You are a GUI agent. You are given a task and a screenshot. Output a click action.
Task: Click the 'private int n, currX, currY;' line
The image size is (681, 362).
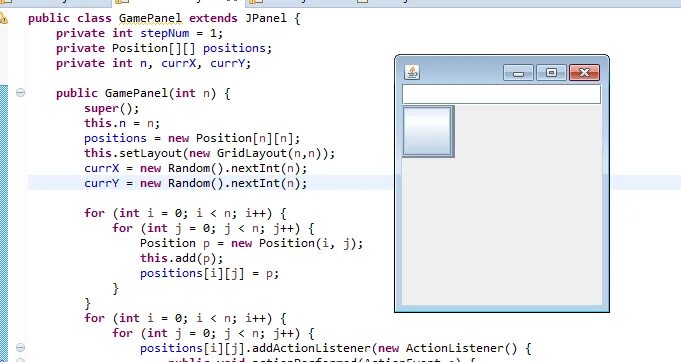click(x=154, y=63)
